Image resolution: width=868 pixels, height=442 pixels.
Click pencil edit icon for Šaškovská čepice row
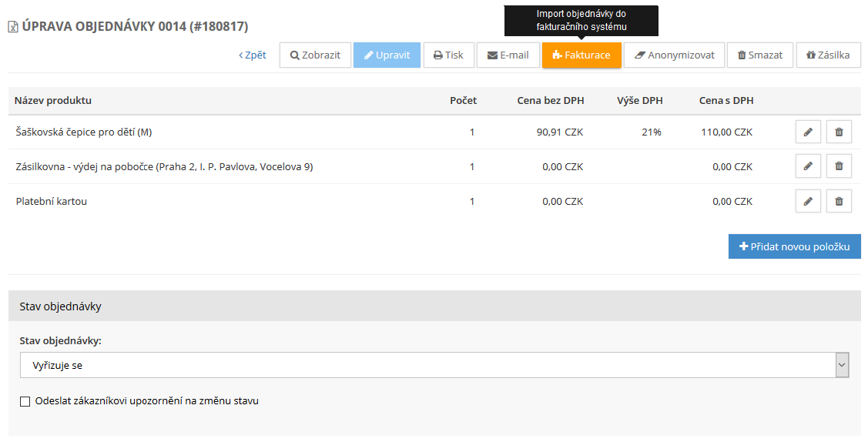coord(808,132)
